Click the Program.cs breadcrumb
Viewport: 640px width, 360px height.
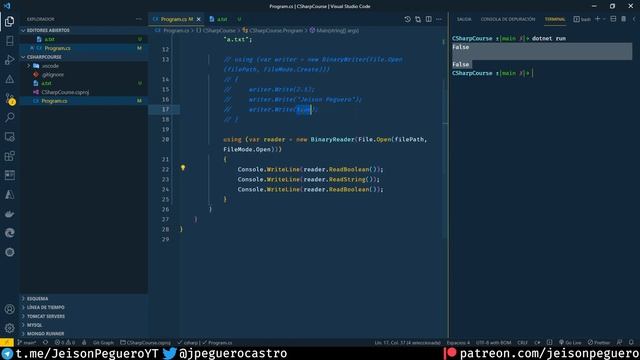[x=173, y=30]
